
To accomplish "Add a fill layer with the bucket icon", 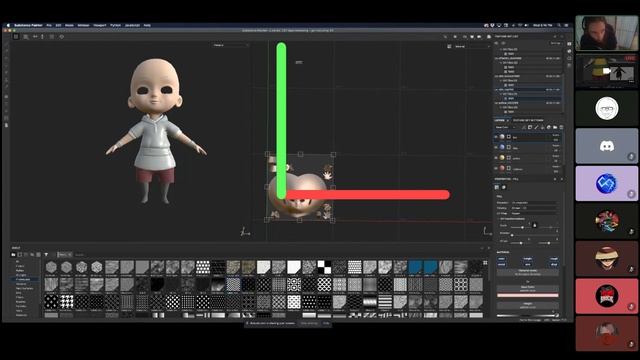I will [x=542, y=127].
